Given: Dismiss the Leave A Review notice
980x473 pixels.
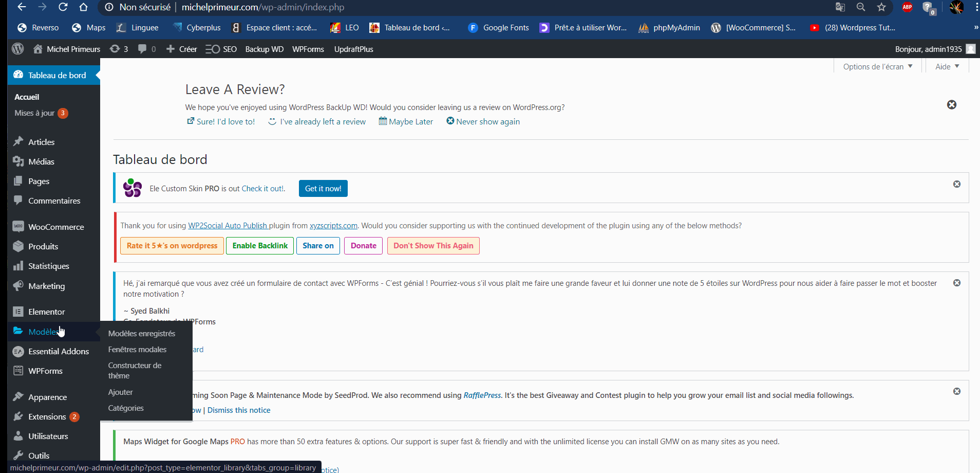Looking at the screenshot, I should click(x=952, y=104).
